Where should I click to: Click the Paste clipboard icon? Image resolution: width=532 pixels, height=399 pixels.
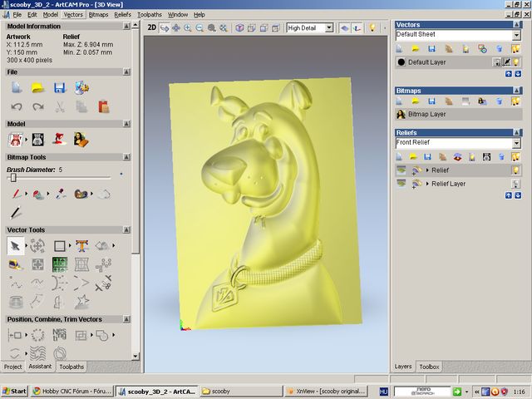pos(103,107)
